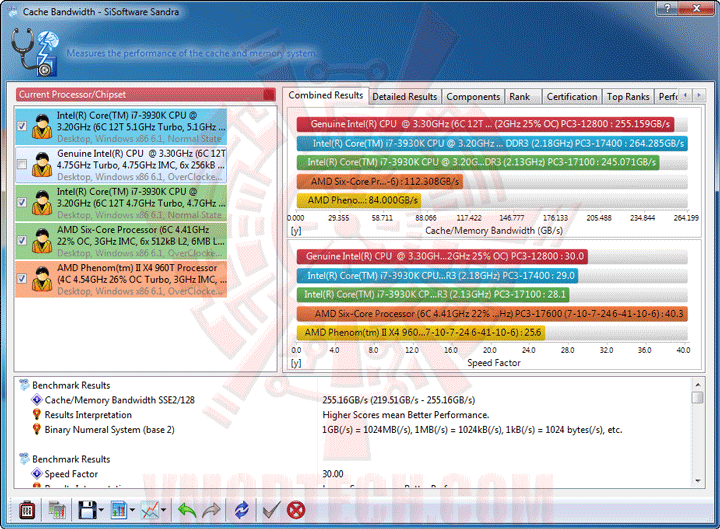The image size is (720, 529).
Task: Uncheck the i7-3930K 5.1GHz Turbo checkbox
Action: tap(22, 126)
